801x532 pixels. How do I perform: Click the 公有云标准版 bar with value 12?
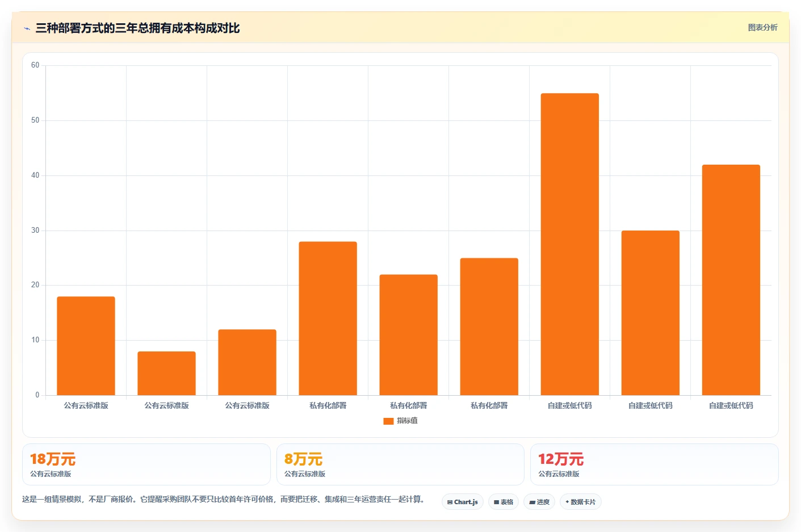248,362
